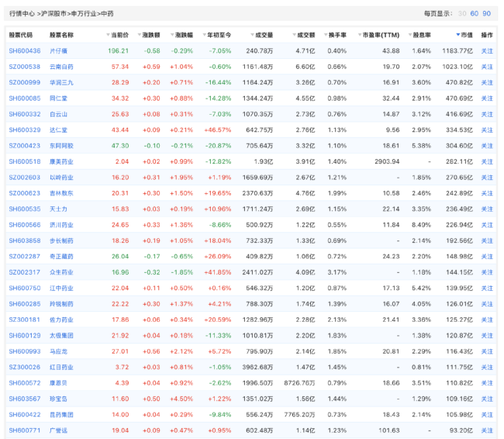Sort table by 当前价 column arrow
The width and height of the screenshot is (504, 439).
[108, 36]
